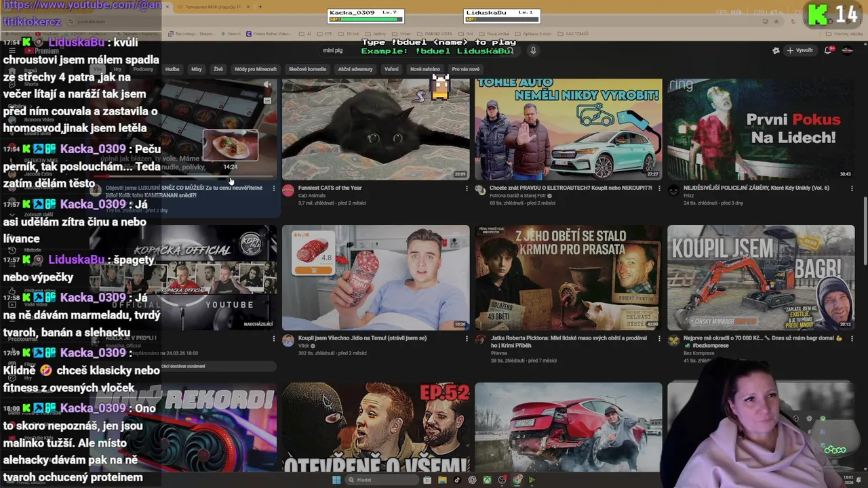868x488 pixels.
Task: Open the 'První Pokus Na Lidech' thumbnail
Action: point(761,129)
